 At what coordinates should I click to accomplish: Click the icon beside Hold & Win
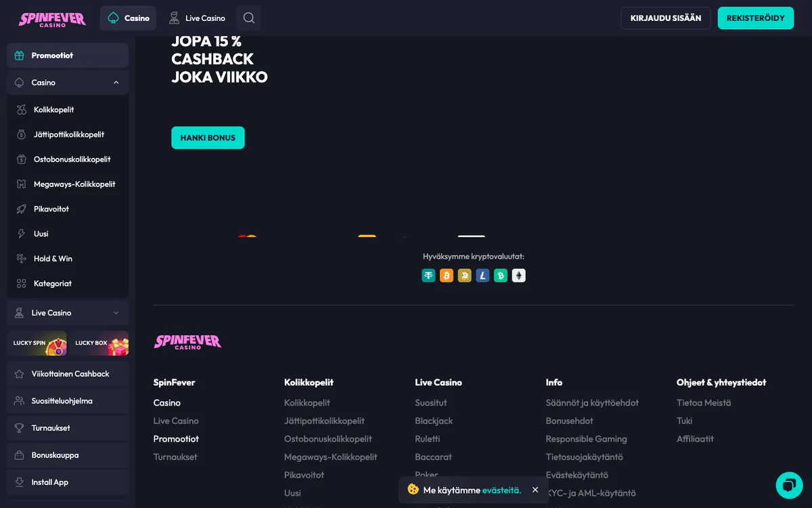coord(21,259)
